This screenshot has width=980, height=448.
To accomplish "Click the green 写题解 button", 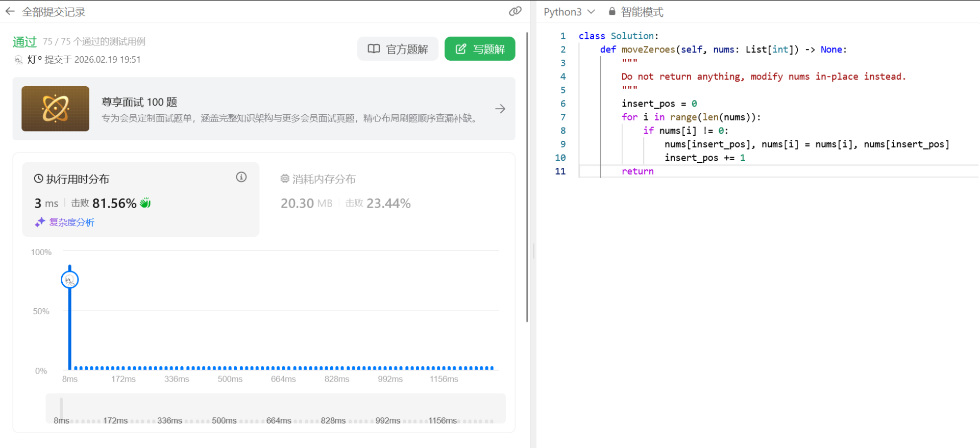I will click(x=480, y=49).
